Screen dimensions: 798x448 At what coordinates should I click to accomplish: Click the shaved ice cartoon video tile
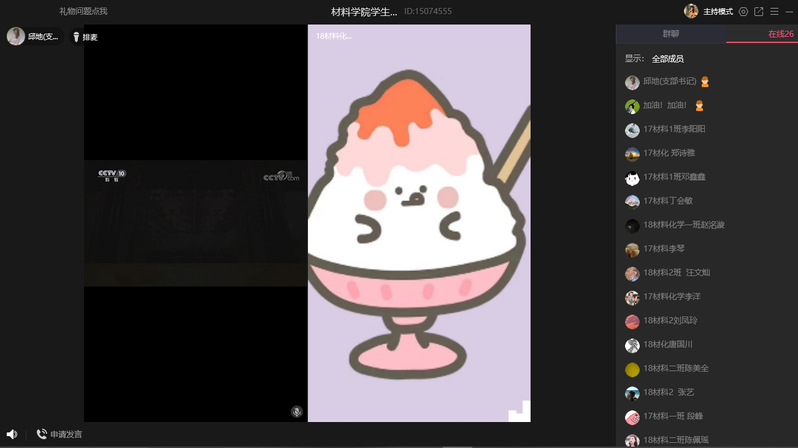419,223
